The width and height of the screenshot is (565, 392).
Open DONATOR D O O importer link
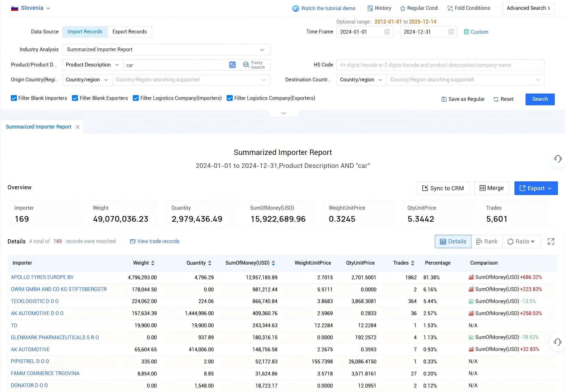[29, 386]
